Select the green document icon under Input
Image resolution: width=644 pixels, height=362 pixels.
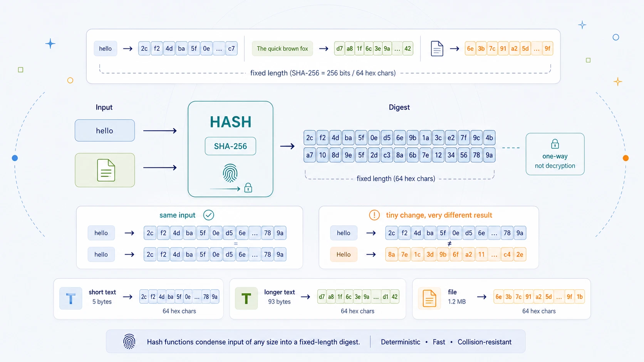[x=106, y=170]
